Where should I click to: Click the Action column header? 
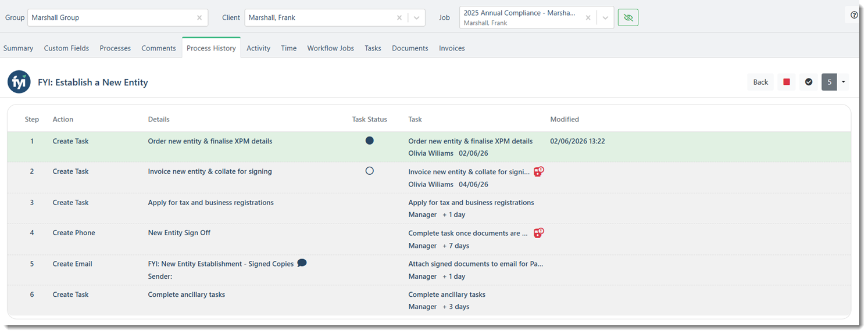point(63,119)
